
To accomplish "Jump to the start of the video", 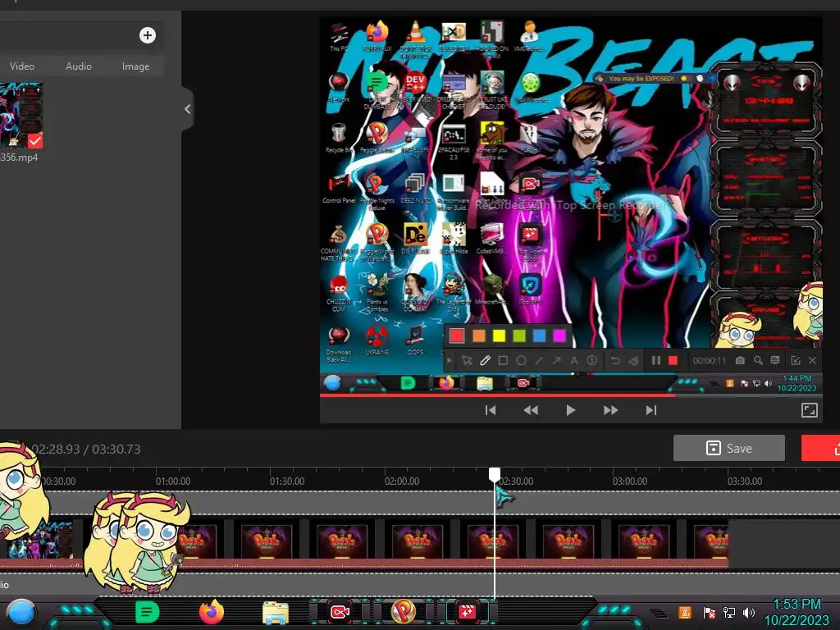I will click(x=491, y=410).
